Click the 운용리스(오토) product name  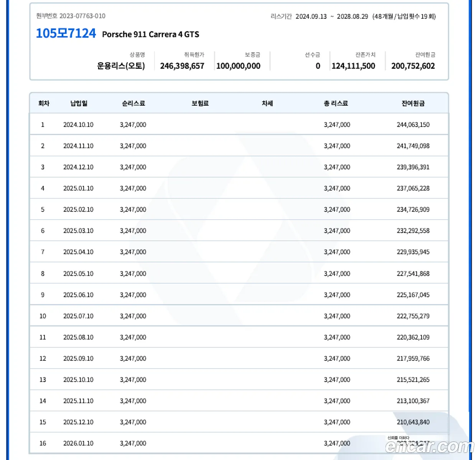[x=121, y=66]
